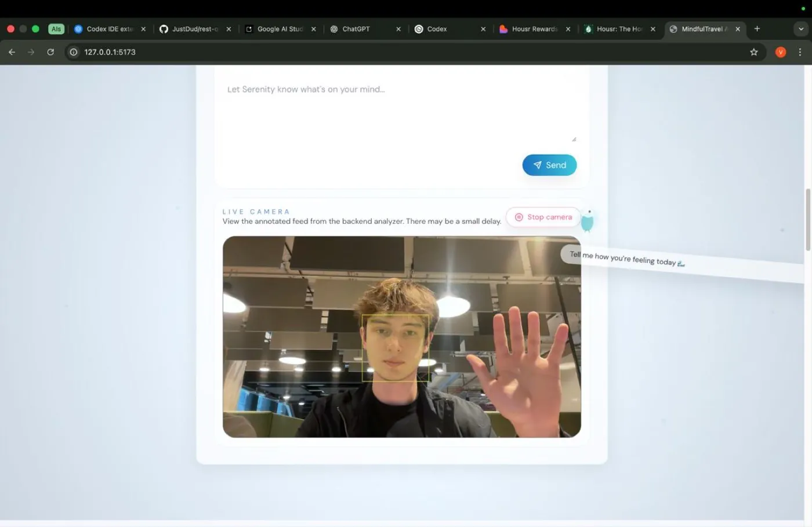812x527 pixels.
Task: Close the Housr Rewards tab
Action: 568,29
